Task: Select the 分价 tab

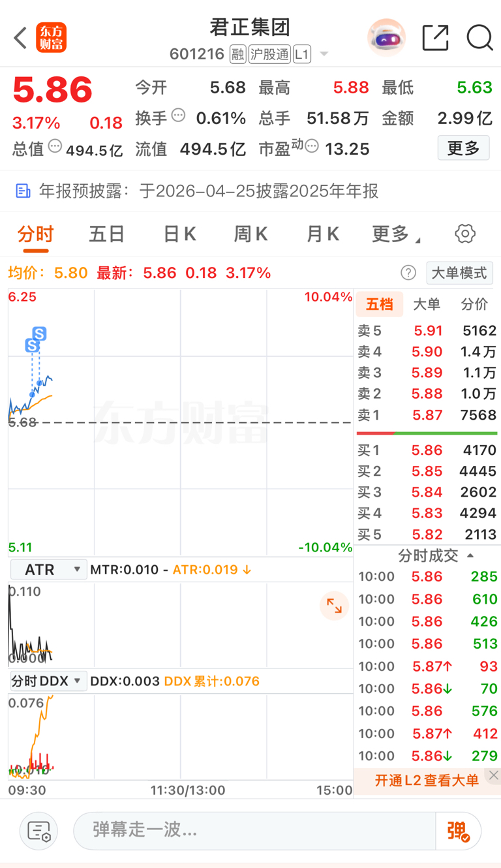Action: [x=474, y=304]
